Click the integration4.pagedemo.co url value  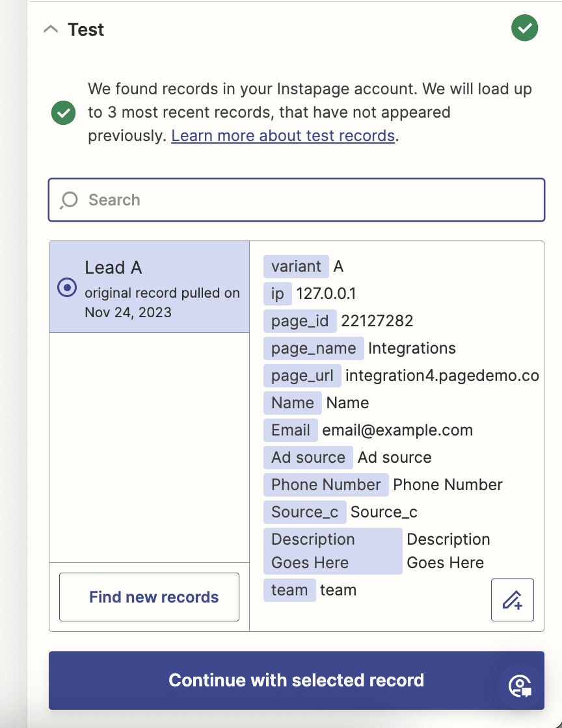point(442,376)
